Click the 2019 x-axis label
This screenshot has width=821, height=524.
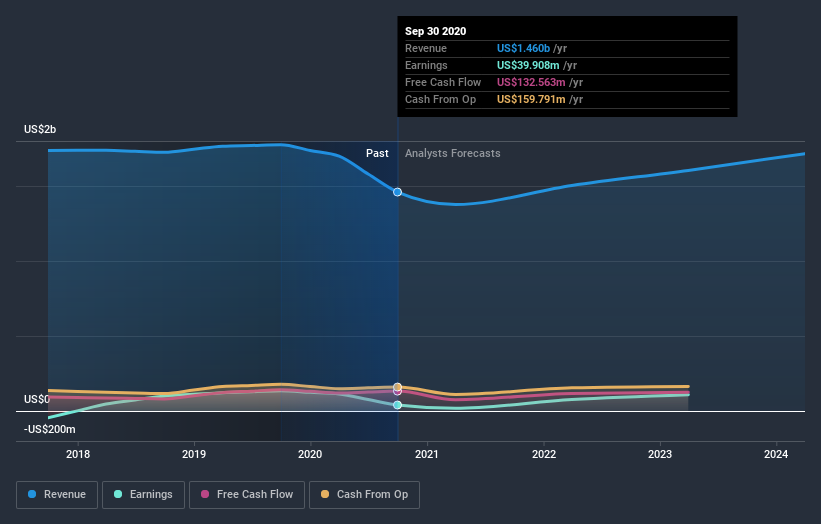pos(194,454)
